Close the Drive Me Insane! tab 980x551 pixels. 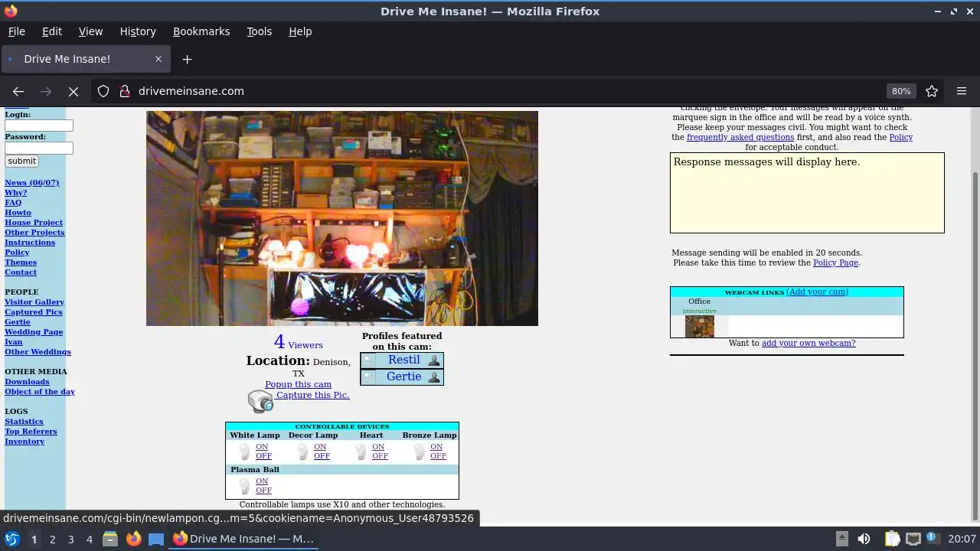click(x=158, y=59)
